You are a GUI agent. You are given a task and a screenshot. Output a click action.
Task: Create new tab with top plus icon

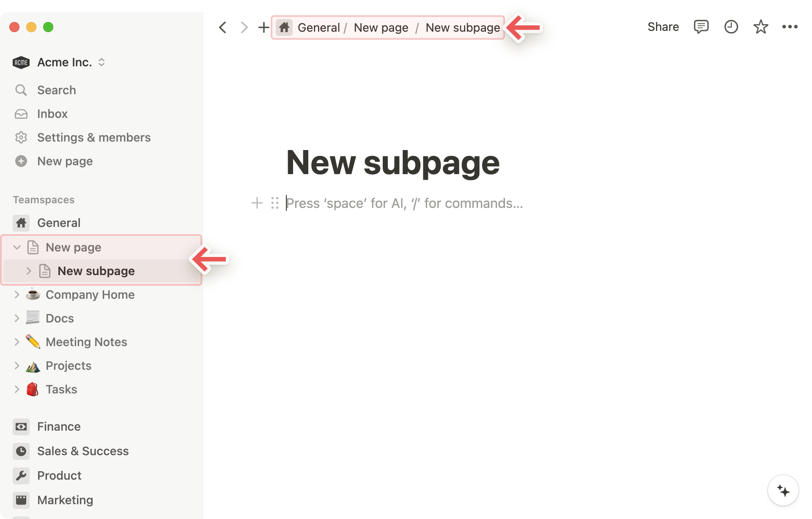[x=263, y=27]
